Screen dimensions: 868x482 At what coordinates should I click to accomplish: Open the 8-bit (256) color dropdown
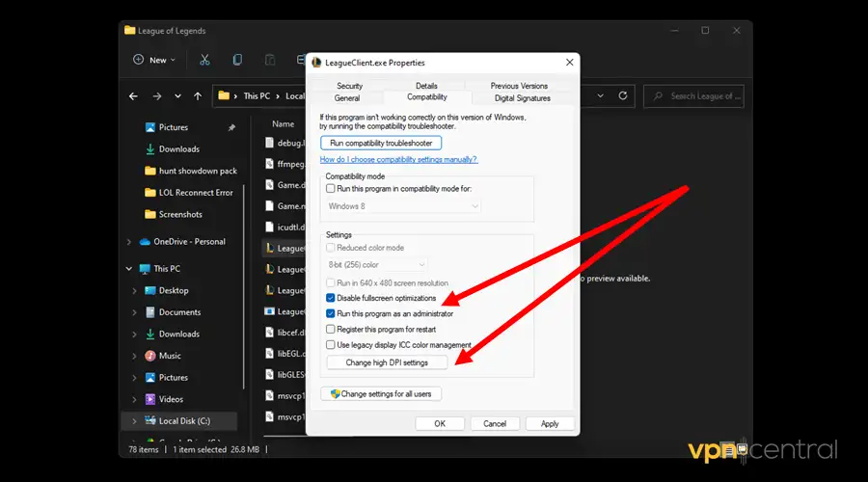(x=376, y=265)
